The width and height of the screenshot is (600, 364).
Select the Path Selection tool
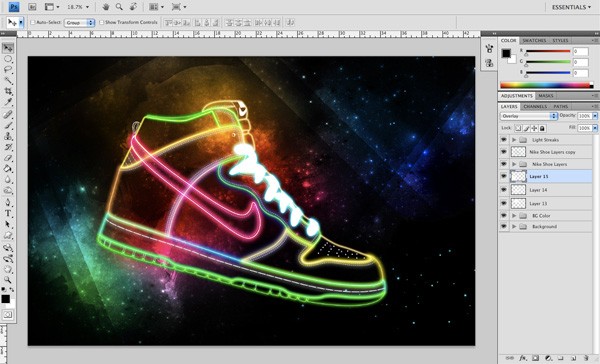8,224
